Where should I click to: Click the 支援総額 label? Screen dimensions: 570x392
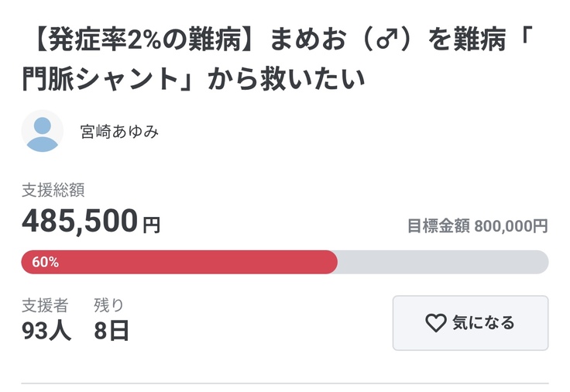click(x=53, y=190)
